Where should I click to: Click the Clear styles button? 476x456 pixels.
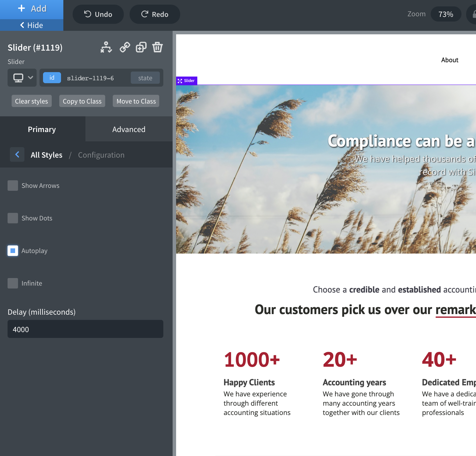tap(31, 101)
